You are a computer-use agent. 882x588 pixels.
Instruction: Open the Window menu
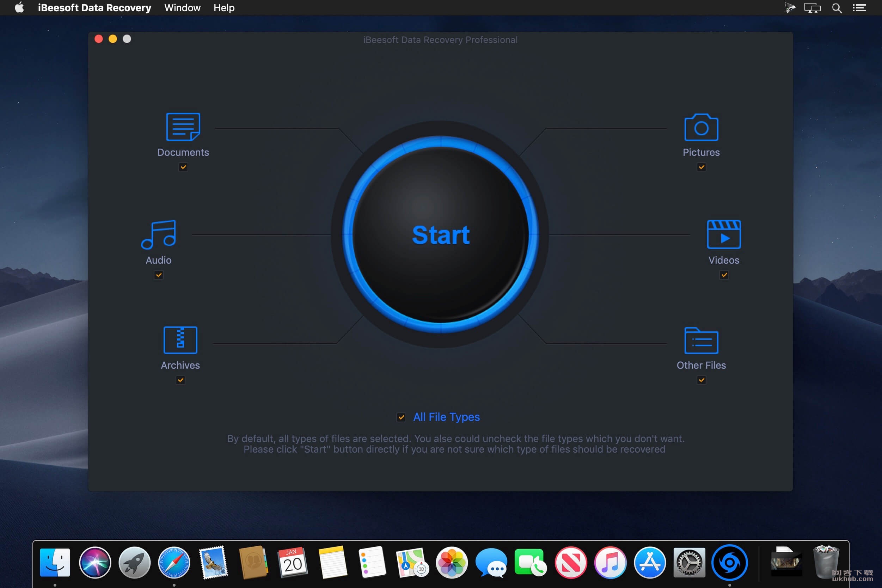(182, 8)
